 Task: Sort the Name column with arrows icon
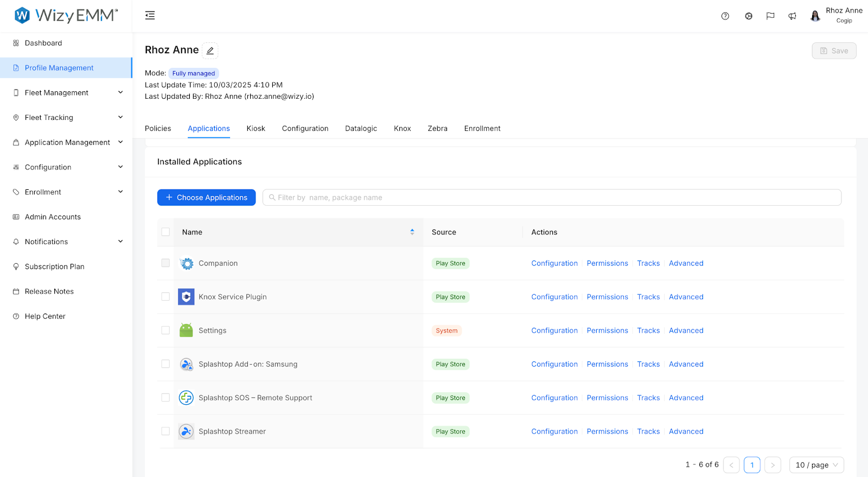tap(412, 232)
